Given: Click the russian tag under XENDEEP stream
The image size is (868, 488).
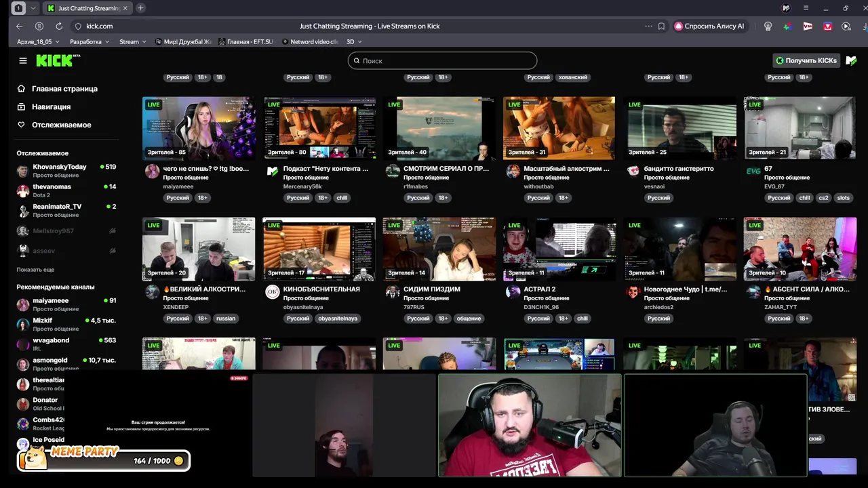Looking at the screenshot, I should 225,319.
